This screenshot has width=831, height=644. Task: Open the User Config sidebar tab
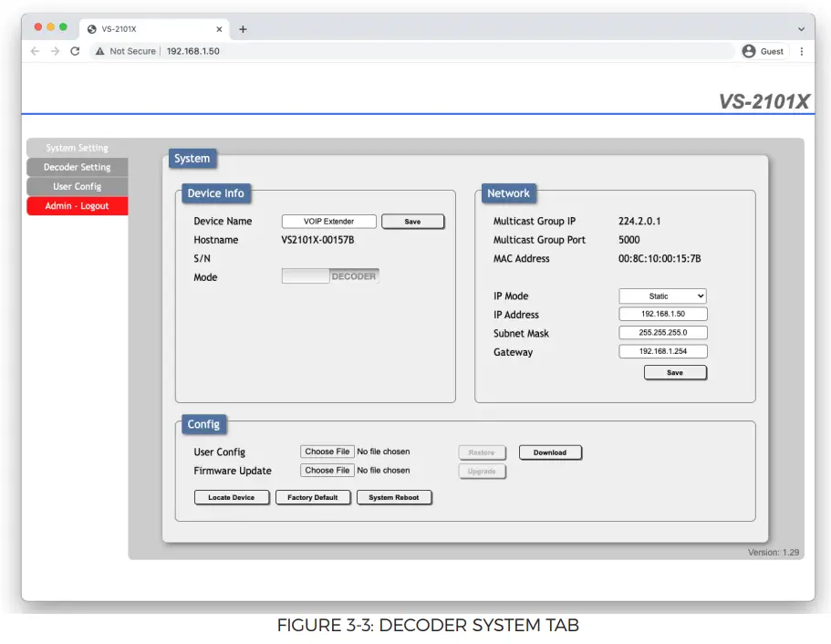[x=78, y=186]
